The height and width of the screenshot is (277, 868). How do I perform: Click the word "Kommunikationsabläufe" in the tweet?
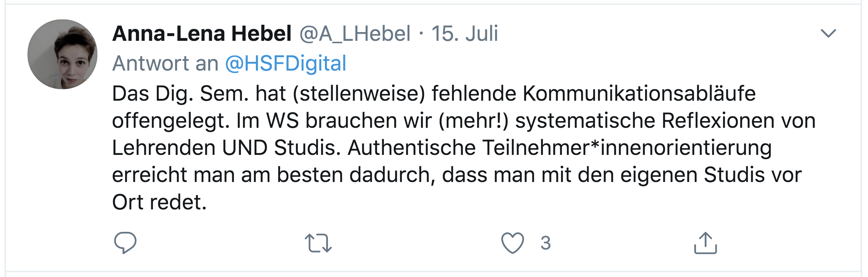click(639, 93)
